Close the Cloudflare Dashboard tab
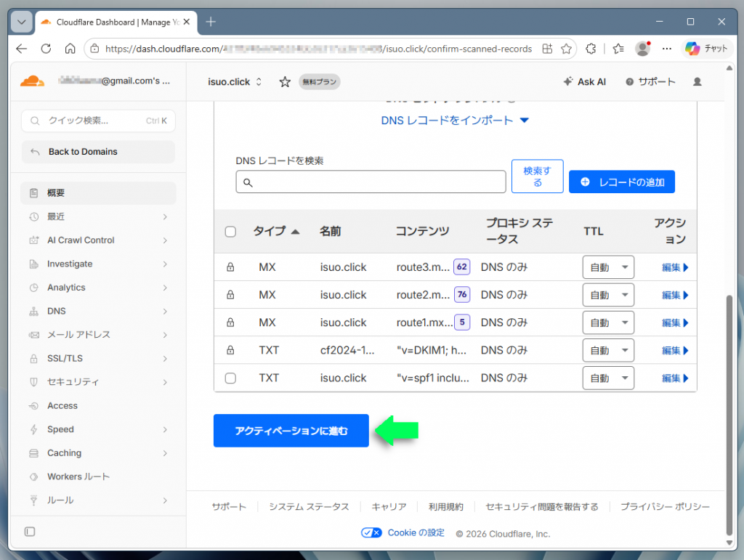 pos(187,22)
